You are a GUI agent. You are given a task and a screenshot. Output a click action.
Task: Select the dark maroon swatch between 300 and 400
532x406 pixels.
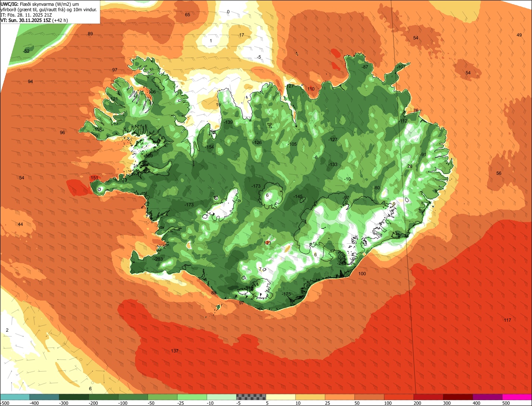458,397
